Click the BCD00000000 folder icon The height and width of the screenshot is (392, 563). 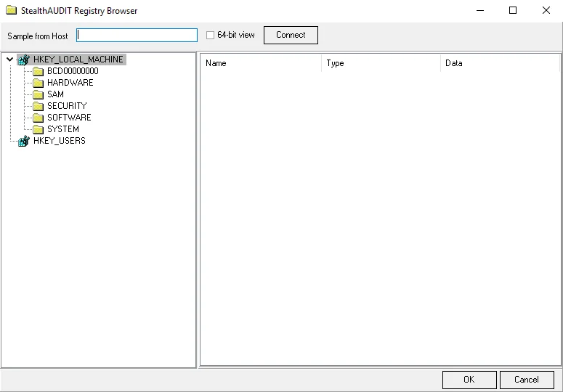click(38, 71)
